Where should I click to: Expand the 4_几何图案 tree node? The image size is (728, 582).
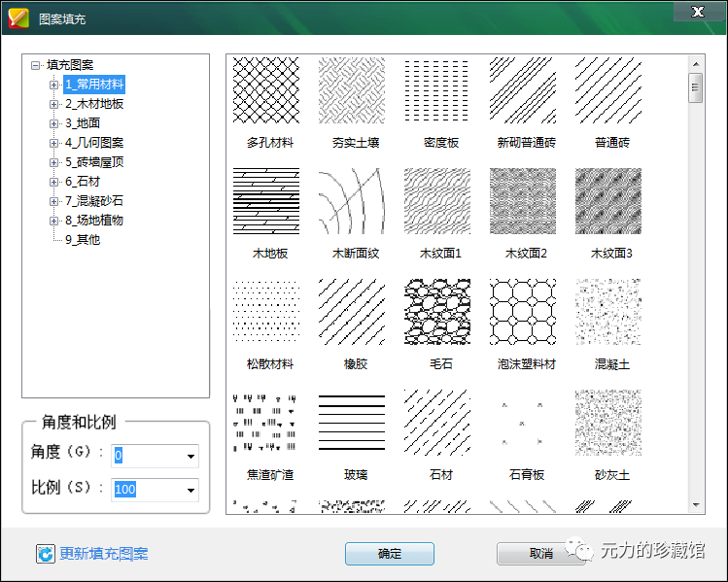53,144
